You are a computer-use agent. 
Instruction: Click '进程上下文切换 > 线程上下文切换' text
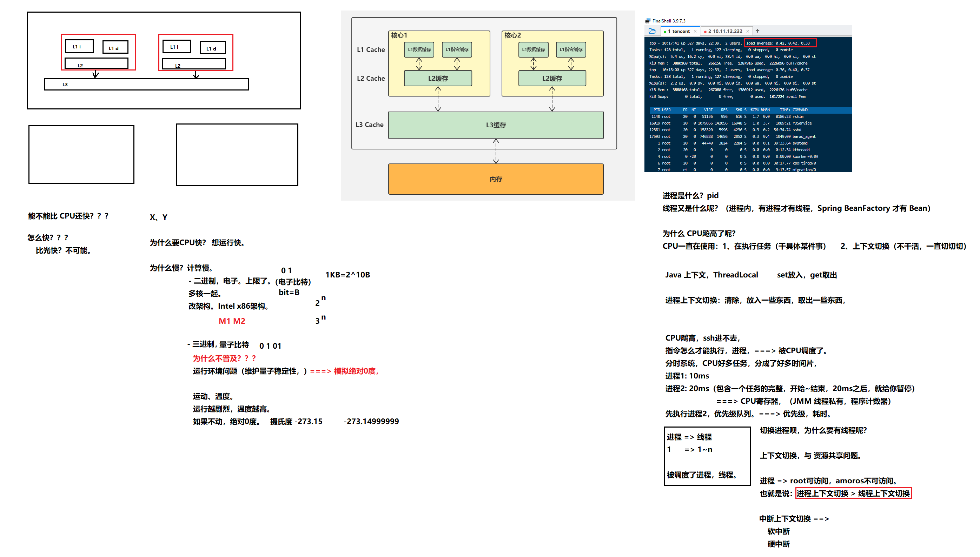tap(853, 494)
